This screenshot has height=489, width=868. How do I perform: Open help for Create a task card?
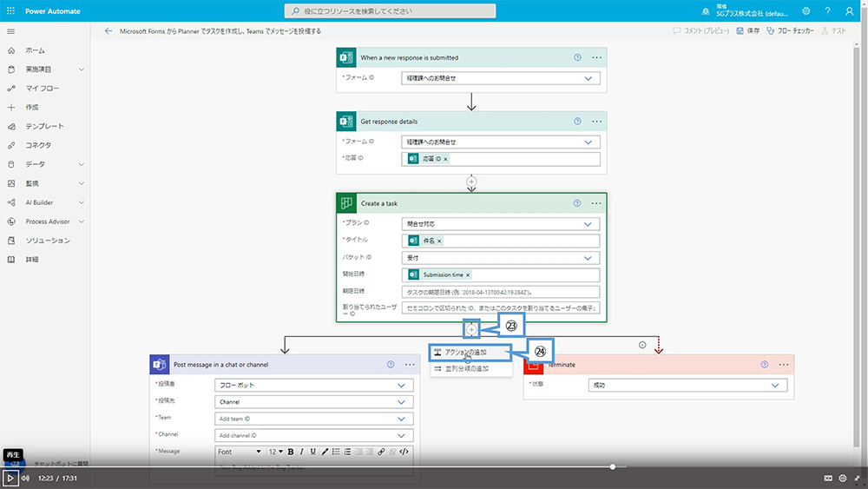577,203
